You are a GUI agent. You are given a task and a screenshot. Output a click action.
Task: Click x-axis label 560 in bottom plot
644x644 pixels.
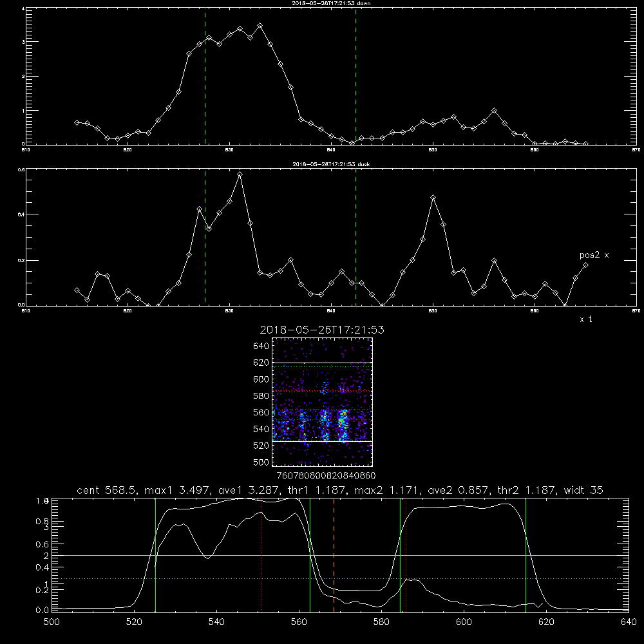coord(299,622)
